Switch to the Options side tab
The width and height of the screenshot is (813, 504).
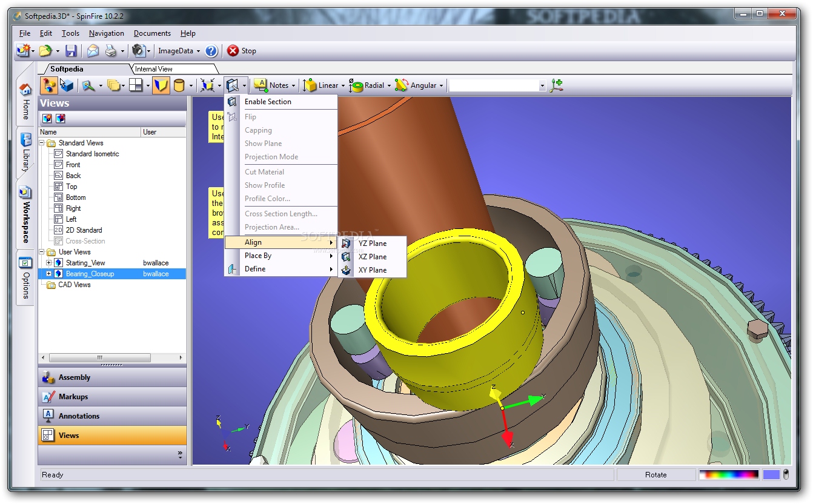pos(25,279)
